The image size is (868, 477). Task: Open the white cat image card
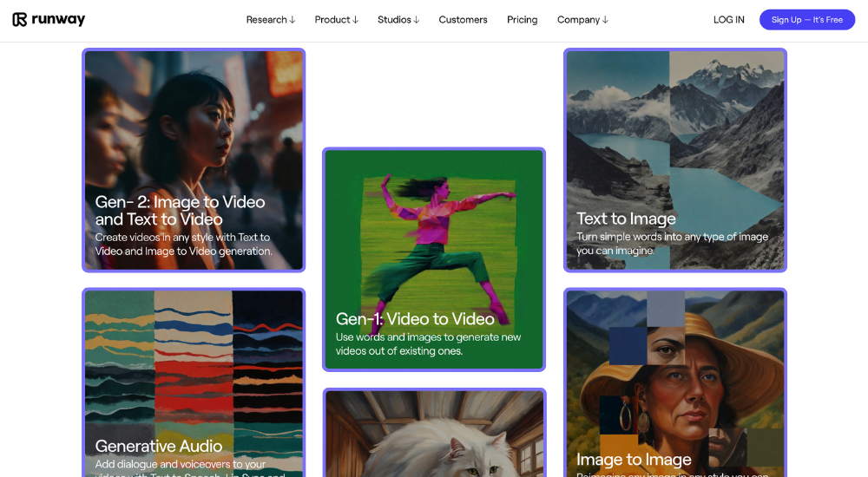[434, 434]
